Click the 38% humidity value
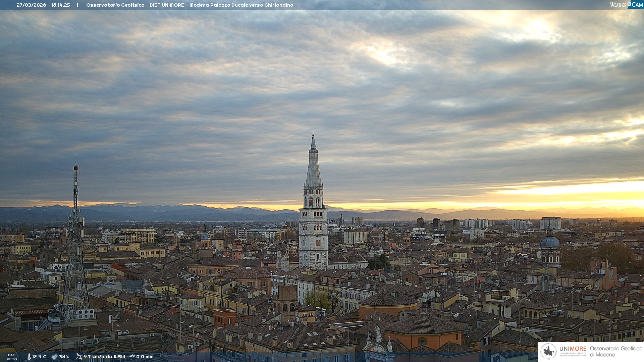Viewport: 644px width, 362px height. tap(64, 357)
